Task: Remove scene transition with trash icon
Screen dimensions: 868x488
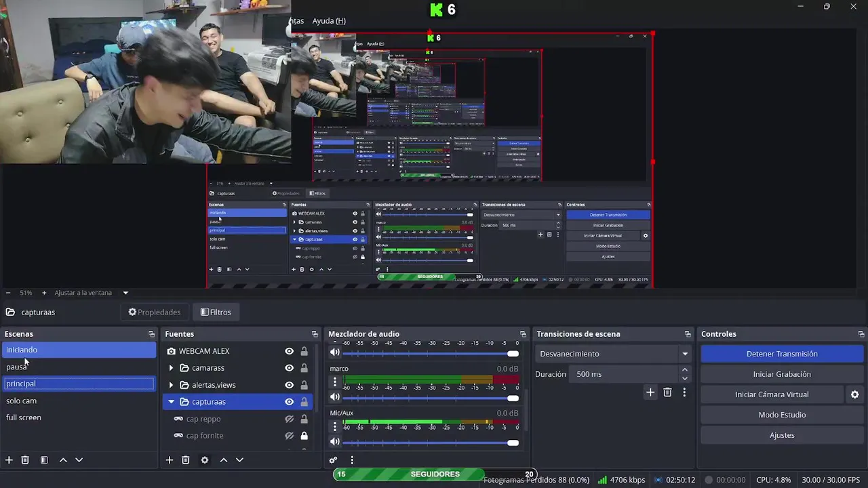Action: (667, 392)
